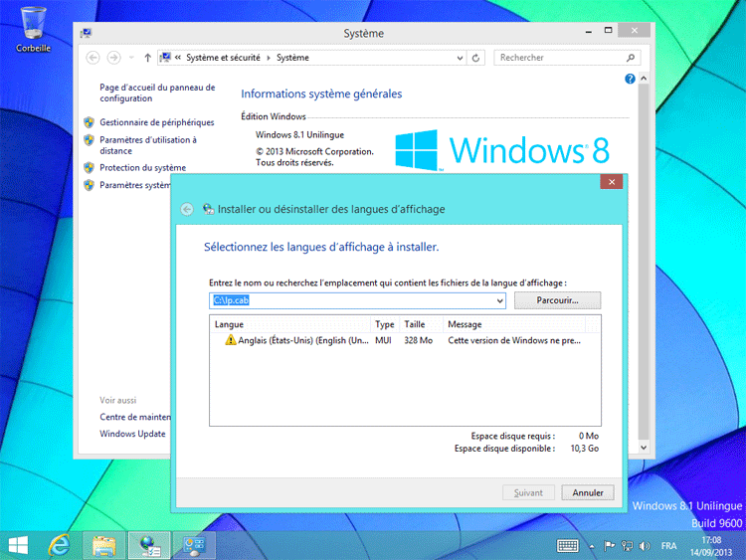Click in the Rechercher search field

pyautogui.click(x=553, y=58)
